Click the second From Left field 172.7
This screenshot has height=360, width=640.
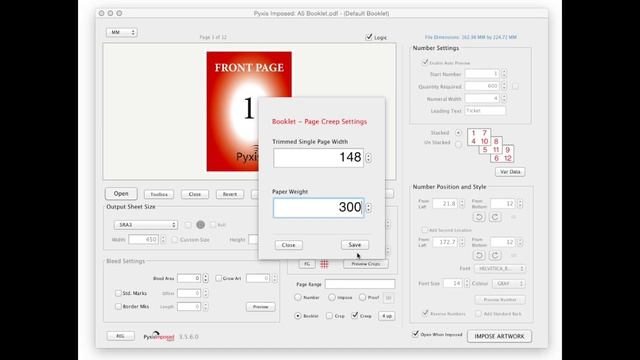444,242
